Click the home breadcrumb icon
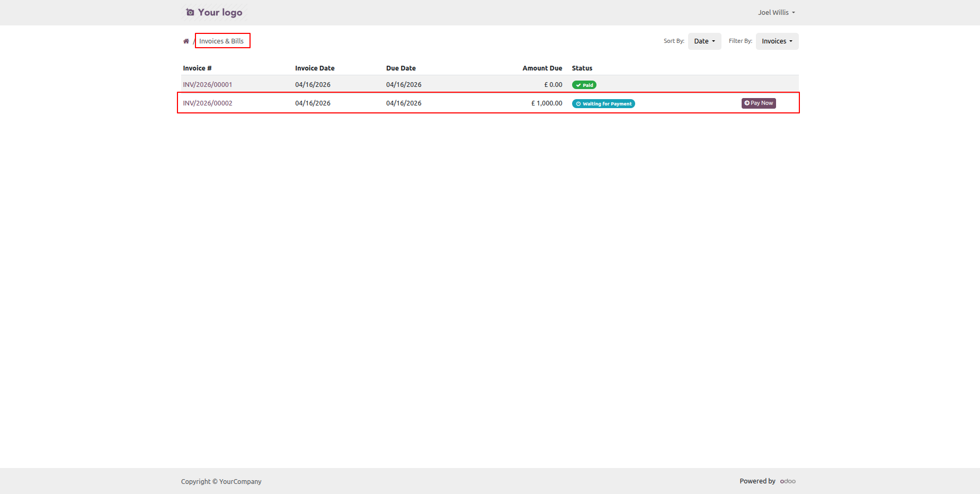The width and height of the screenshot is (980, 494). click(x=186, y=41)
